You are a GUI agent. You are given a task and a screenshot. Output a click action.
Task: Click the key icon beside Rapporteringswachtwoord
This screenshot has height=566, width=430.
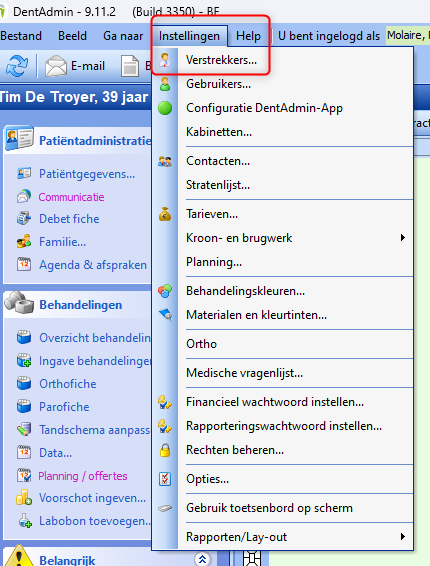165,426
